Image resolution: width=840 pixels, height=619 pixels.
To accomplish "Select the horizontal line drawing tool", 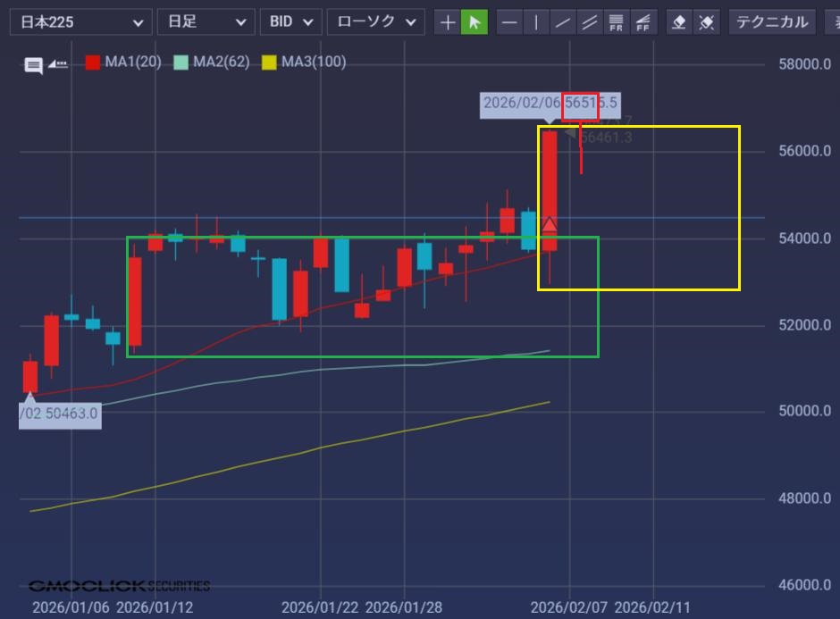I will click(509, 21).
